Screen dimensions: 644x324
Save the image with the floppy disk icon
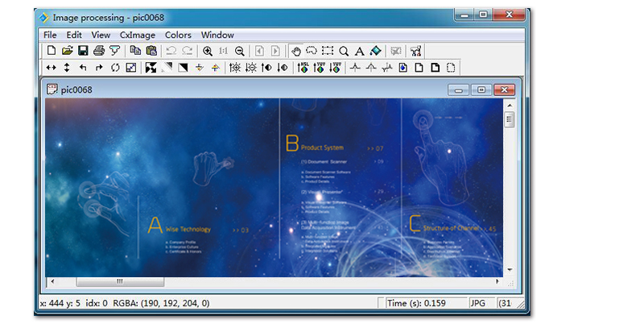tap(82, 51)
